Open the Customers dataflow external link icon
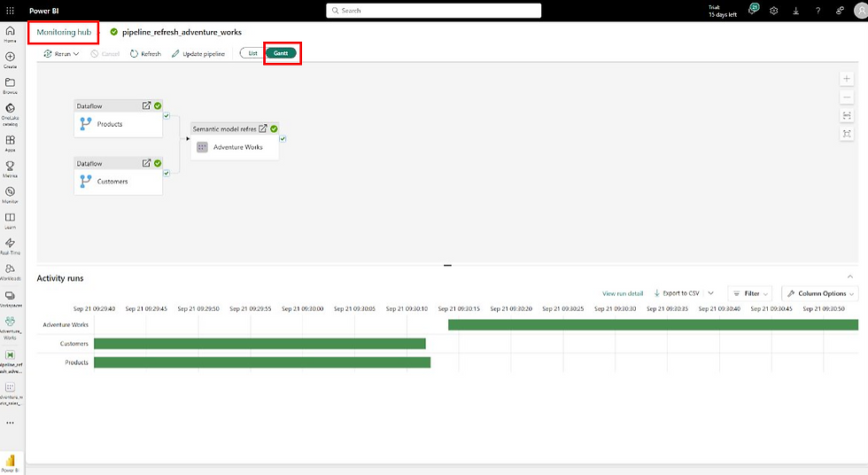 pos(146,163)
